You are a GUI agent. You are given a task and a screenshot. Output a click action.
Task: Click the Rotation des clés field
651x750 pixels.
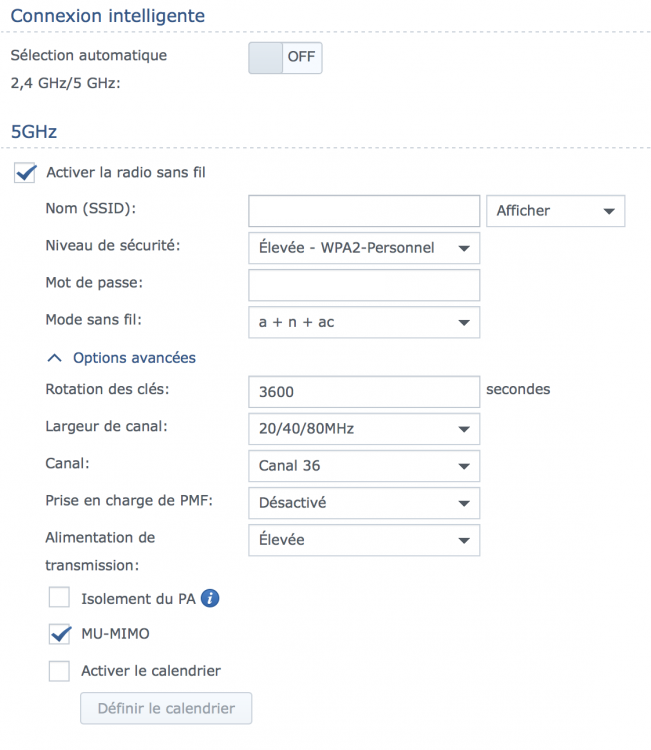pos(364,392)
